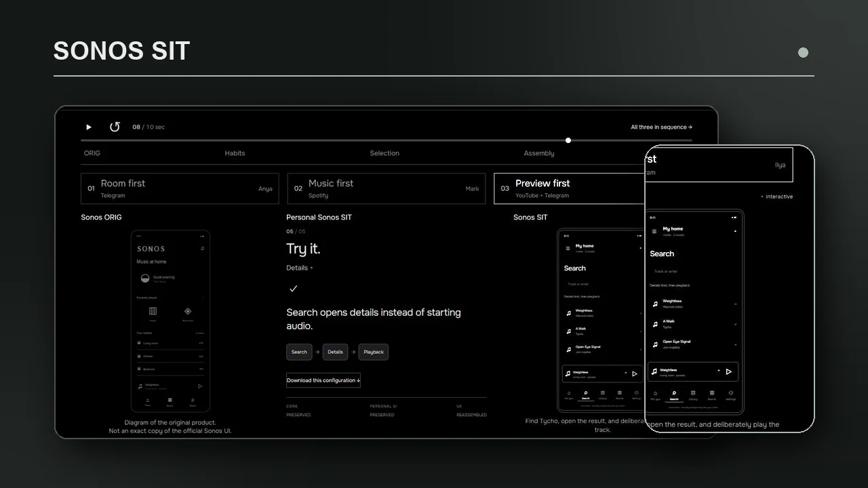
Task: Select the 01 Room first card
Action: click(x=180, y=188)
